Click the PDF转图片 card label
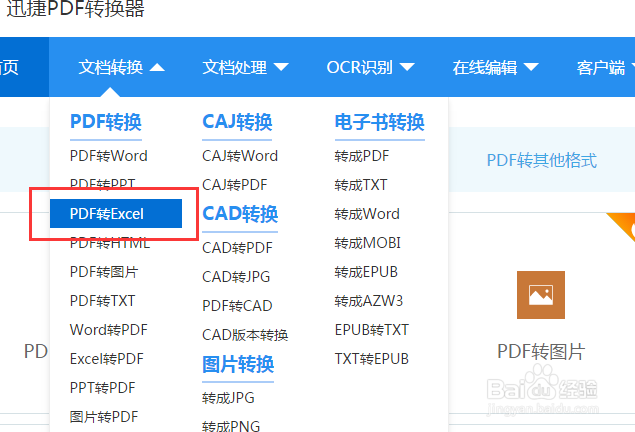The image size is (635, 432). (541, 351)
